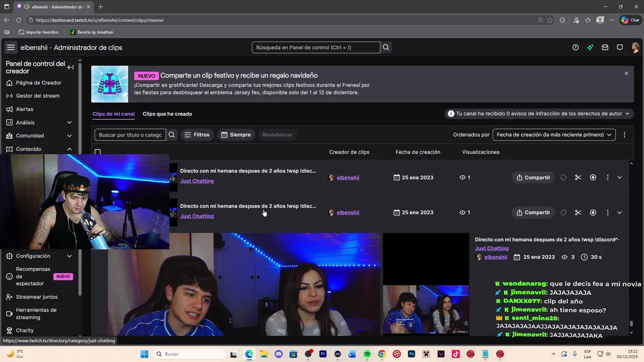Open Edge settings three-dot menu
The width and height of the screenshot is (644, 362).
coord(612,20)
